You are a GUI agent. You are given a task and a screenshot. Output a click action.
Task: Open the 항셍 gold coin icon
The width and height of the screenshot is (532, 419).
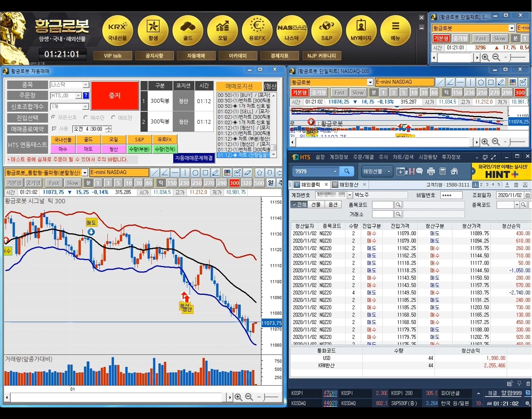(153, 31)
